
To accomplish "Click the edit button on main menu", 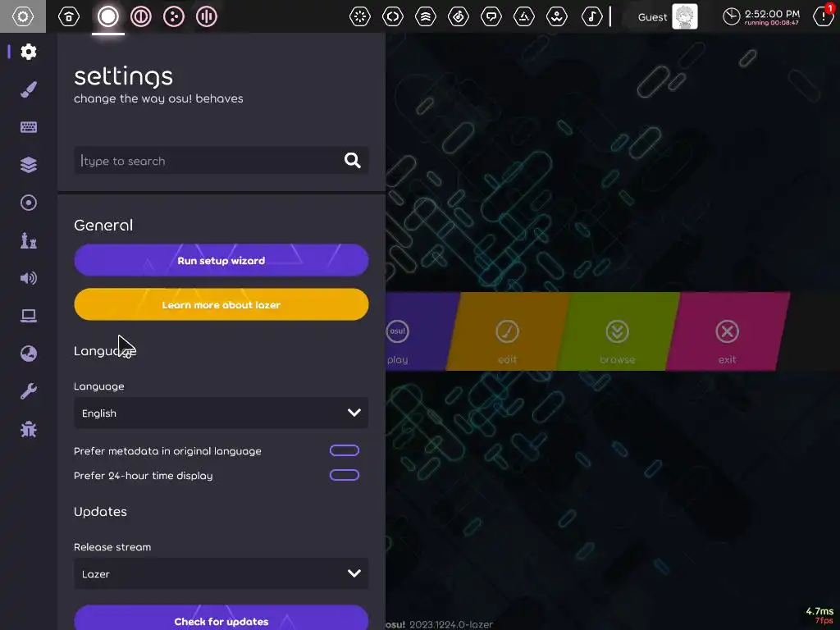I will (x=507, y=331).
